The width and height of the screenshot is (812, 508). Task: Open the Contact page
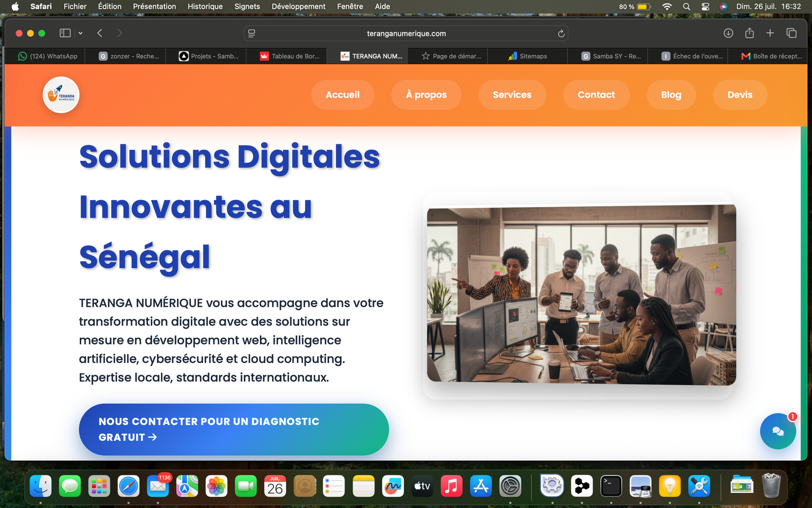pyautogui.click(x=596, y=94)
